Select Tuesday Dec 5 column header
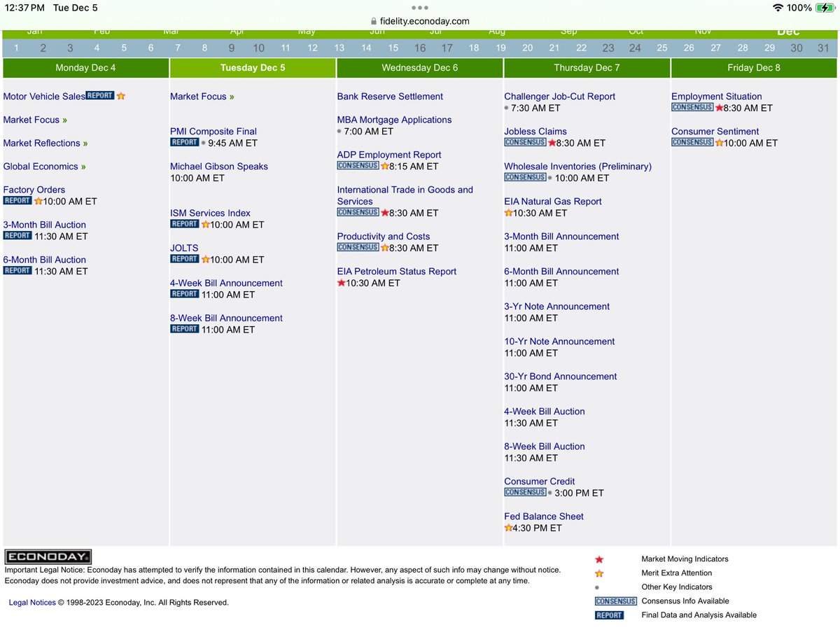This screenshot has width=840, height=630. point(253,68)
